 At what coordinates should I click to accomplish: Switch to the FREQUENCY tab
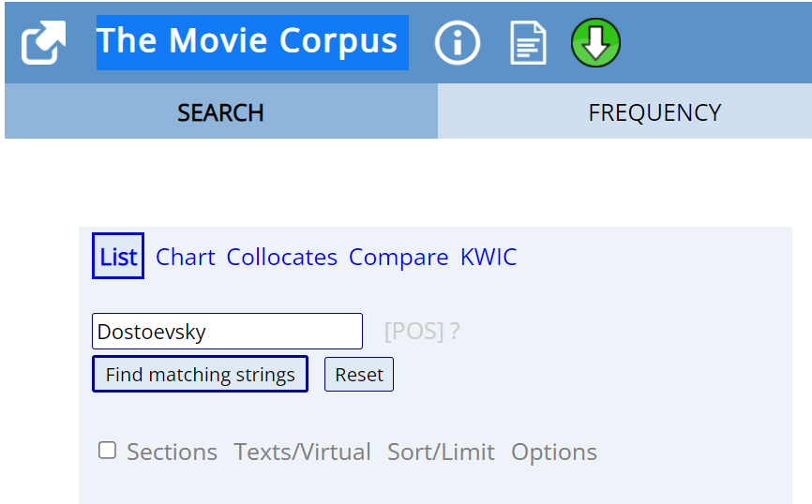point(654,112)
